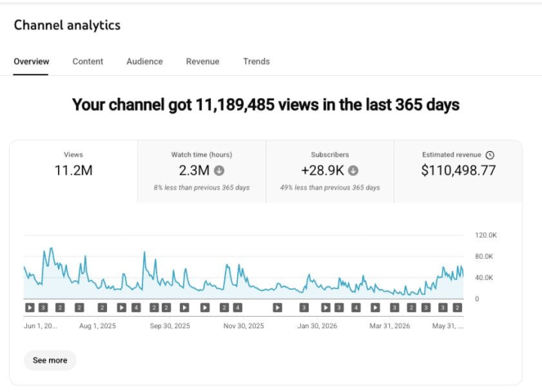Open the play marker above Mar 31, 2026

coord(376,308)
